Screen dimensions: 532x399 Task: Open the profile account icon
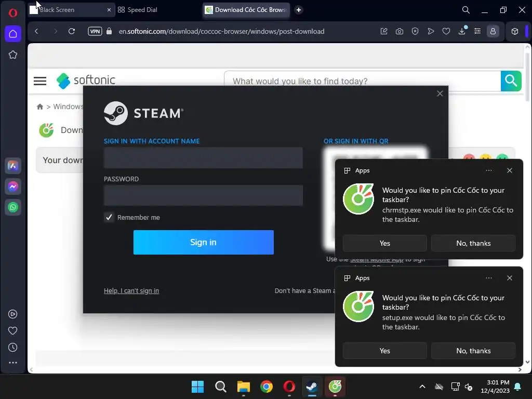click(493, 31)
